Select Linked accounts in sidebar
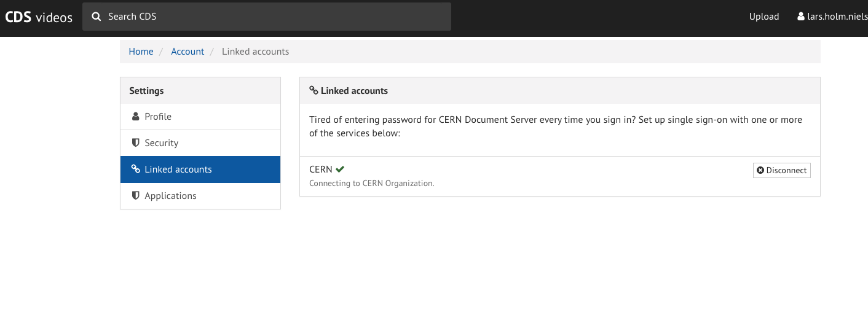 click(200, 169)
